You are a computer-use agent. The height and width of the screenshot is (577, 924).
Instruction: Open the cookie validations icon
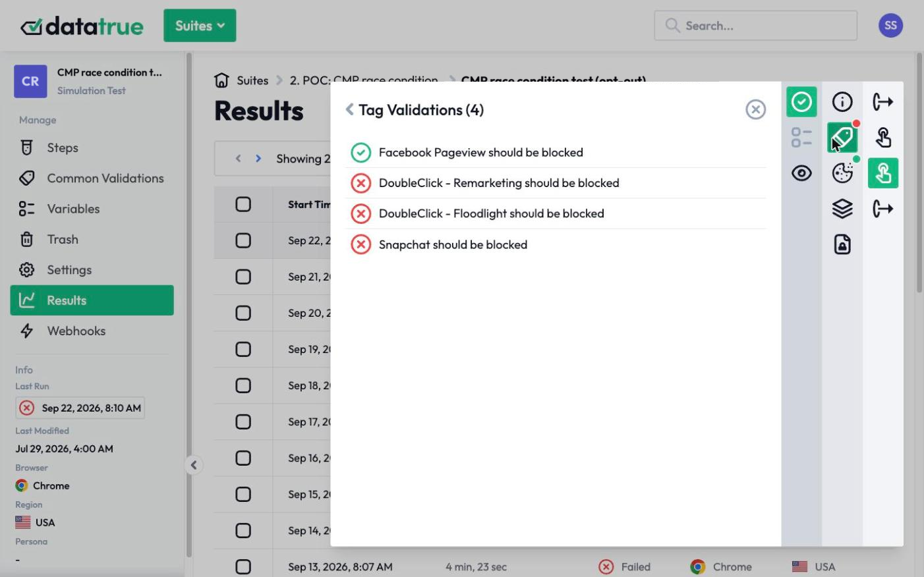click(842, 173)
